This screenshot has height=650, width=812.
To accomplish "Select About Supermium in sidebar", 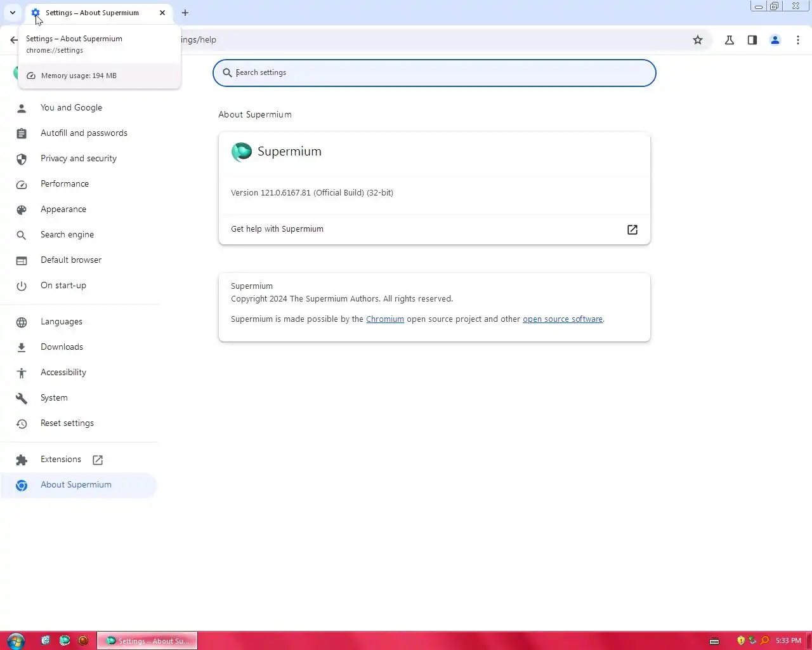I will tap(79, 485).
